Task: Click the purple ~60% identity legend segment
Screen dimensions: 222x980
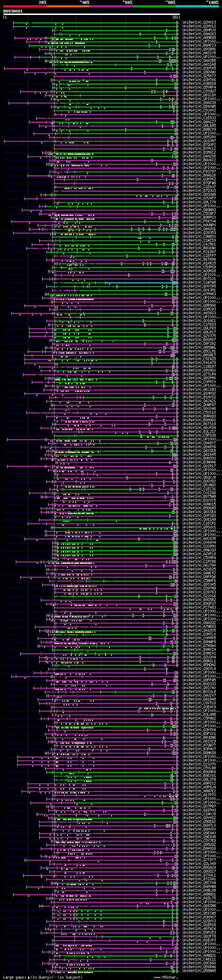Action: [x=111, y=6]
